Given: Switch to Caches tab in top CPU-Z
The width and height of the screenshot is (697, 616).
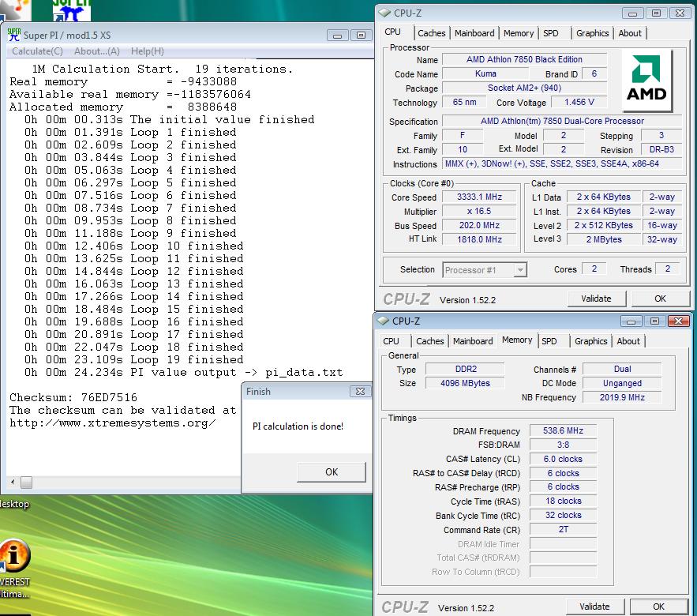Looking at the screenshot, I should point(431,33).
